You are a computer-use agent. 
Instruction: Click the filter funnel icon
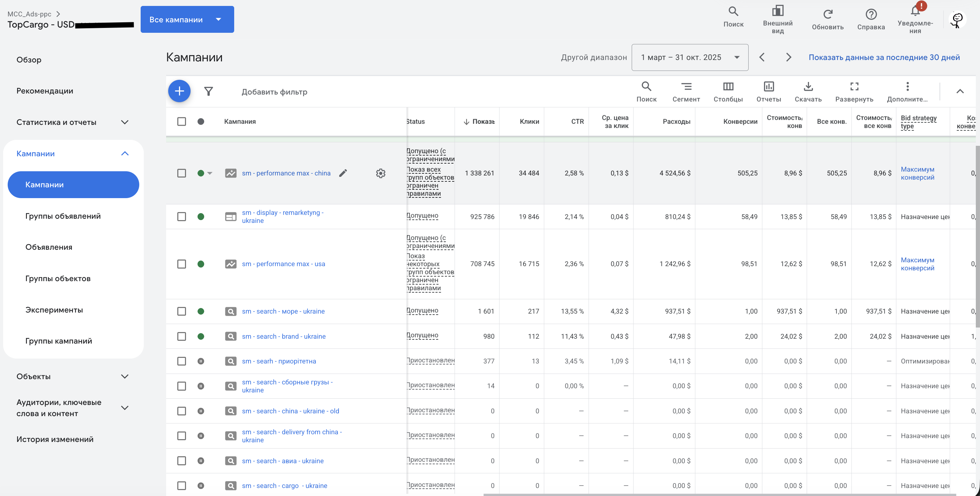click(x=208, y=91)
